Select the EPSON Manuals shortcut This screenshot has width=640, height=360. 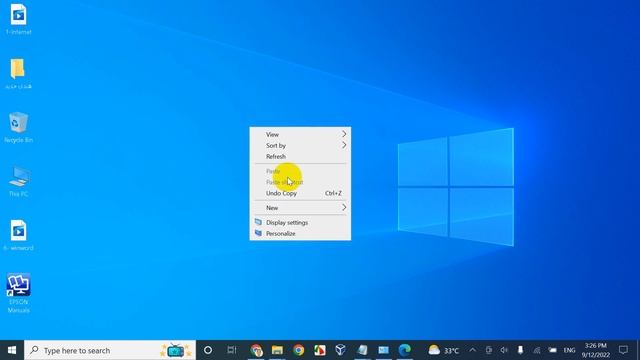pos(18,293)
